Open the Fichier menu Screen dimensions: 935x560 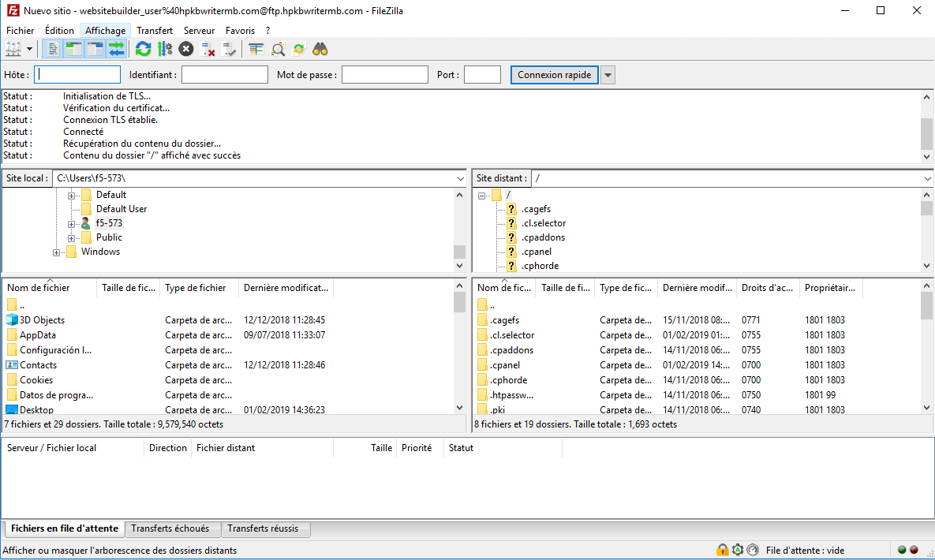tap(21, 31)
